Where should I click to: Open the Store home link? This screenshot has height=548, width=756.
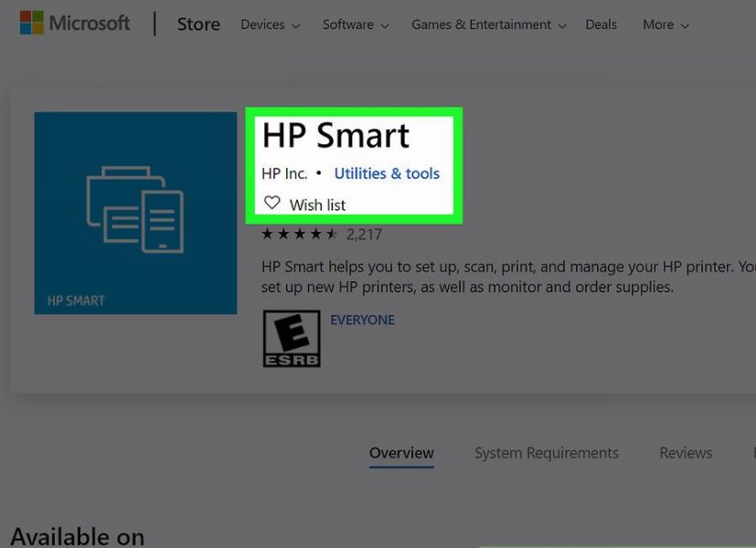[198, 24]
